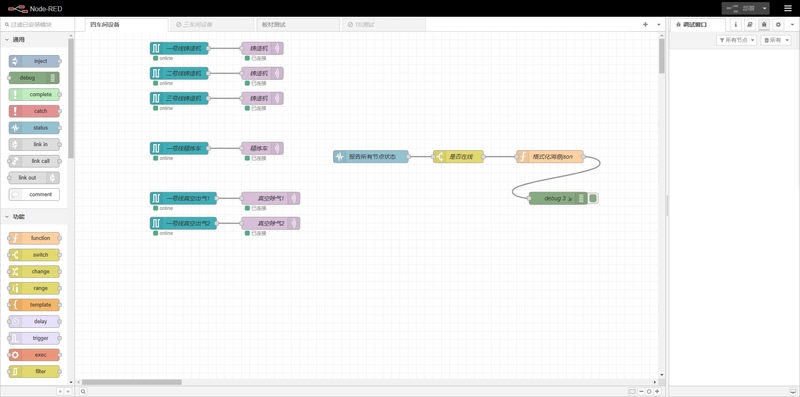Click the canvas search magnifier icon
800x397 pixels.
pyautogui.click(x=83, y=391)
